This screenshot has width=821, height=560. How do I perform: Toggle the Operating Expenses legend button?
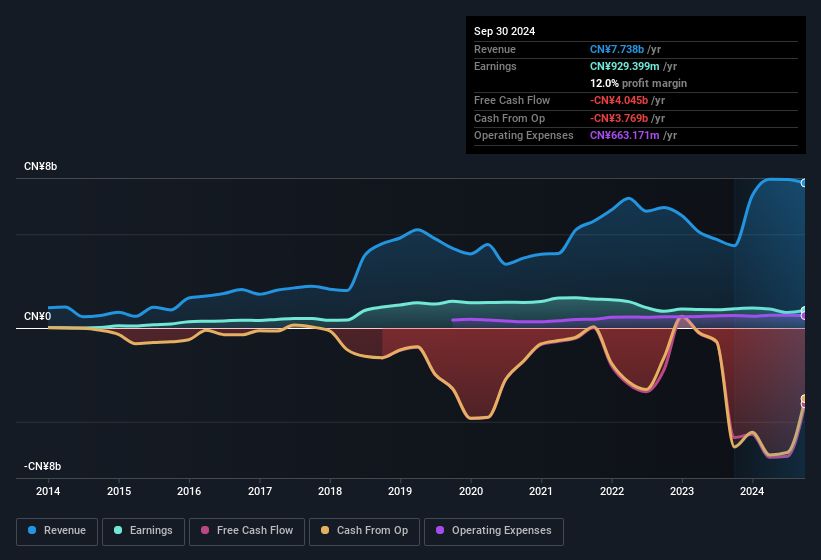pyautogui.click(x=494, y=531)
